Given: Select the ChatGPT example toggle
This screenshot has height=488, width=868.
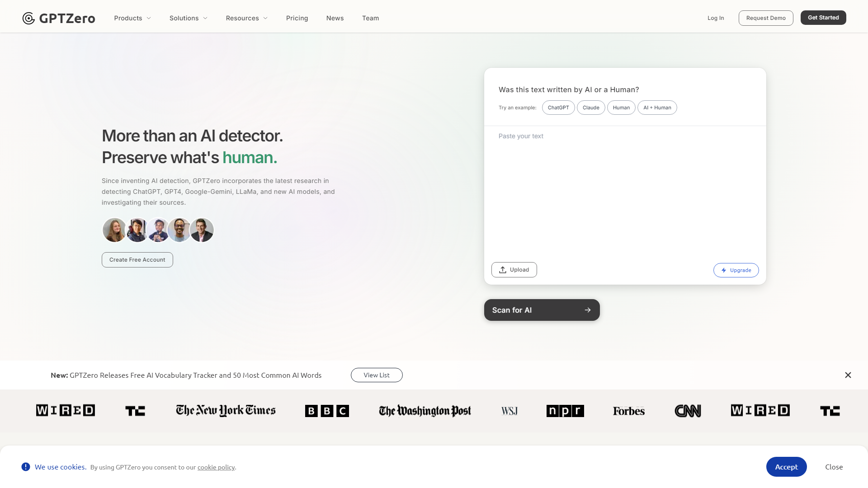Looking at the screenshot, I should (558, 107).
